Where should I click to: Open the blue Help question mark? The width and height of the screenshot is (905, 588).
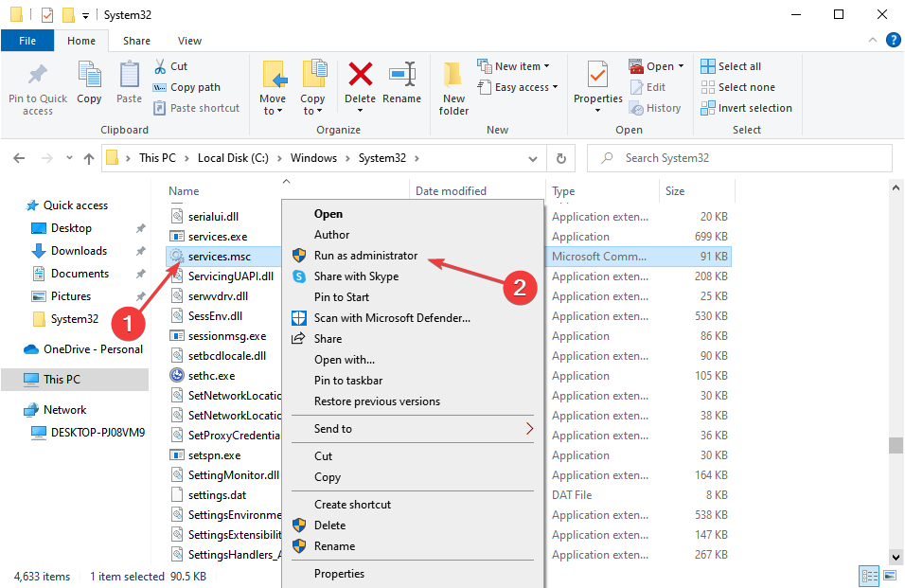point(893,40)
